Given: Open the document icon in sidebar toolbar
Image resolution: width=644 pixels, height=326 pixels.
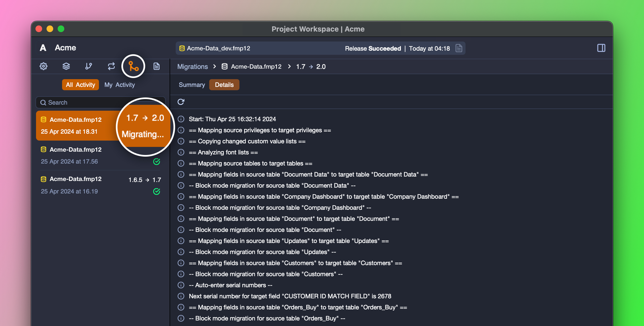Looking at the screenshot, I should coord(156,66).
